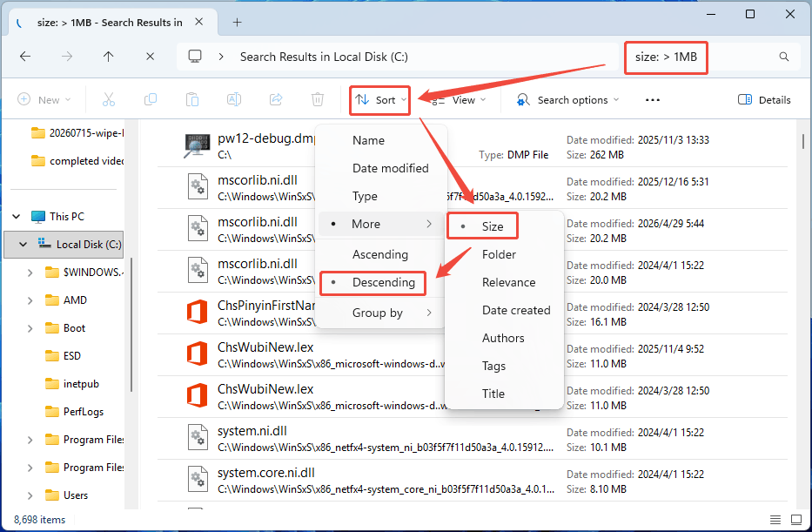Close the search results tab
812x532 pixels.
tap(198, 22)
